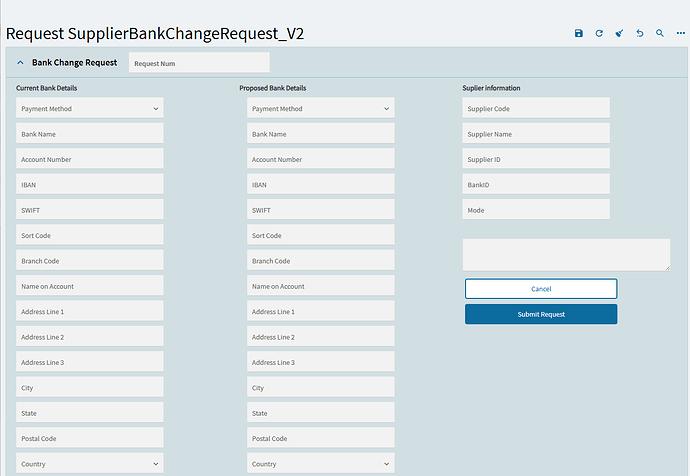The height and width of the screenshot is (476, 690).
Task: Focus the proposed Bank Name field
Action: coord(320,134)
